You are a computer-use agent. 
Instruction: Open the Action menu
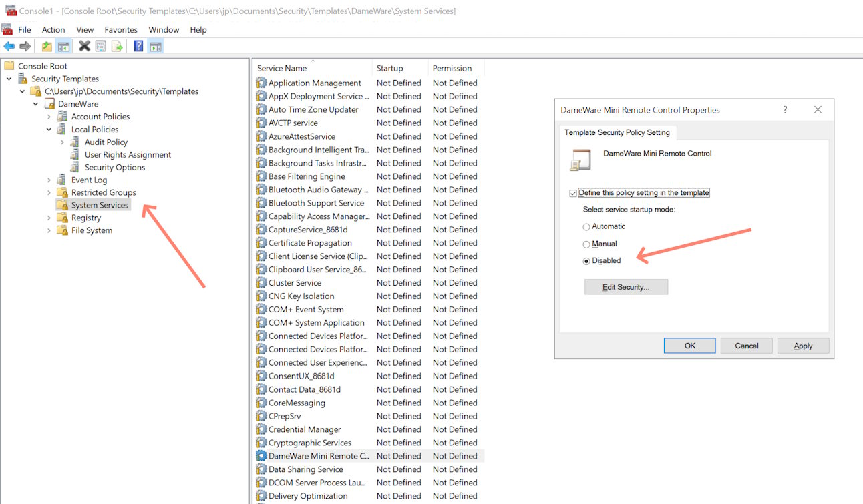coord(53,30)
